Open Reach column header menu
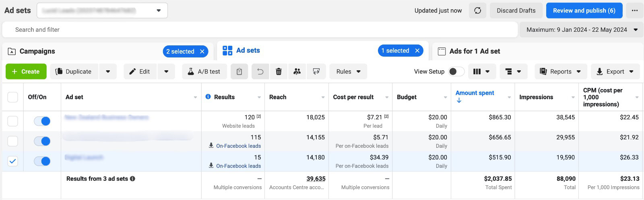The width and height of the screenshot is (644, 200). point(323,97)
